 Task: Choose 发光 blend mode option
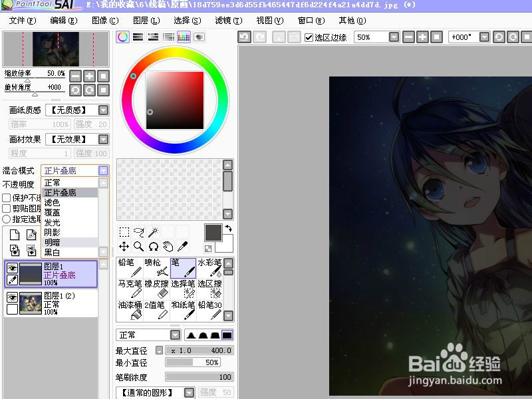click(70, 223)
